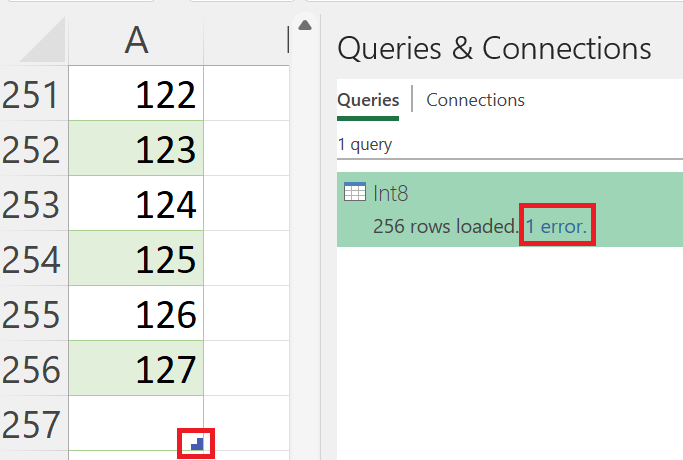Click the scroll up arrow above the pane
This screenshot has width=683, height=460.
(305, 25)
